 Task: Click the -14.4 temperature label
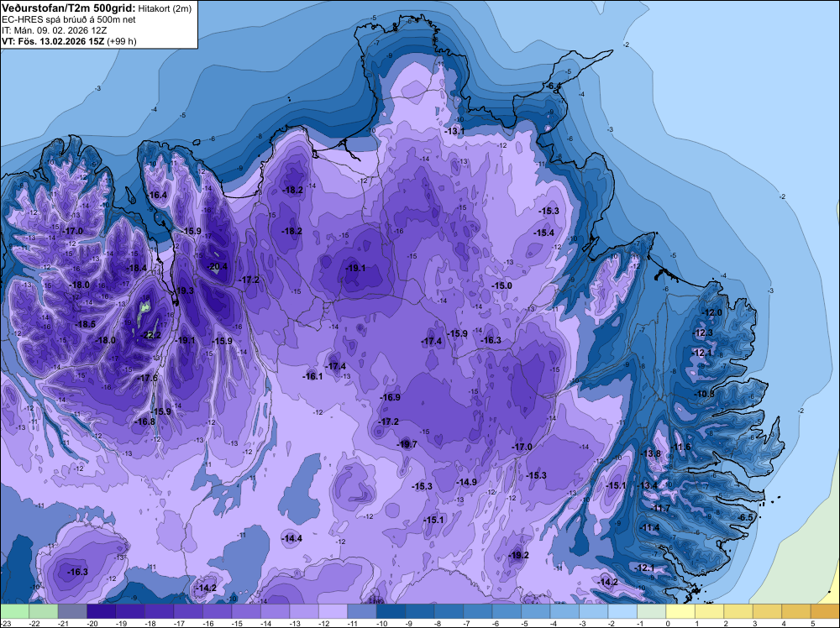292,539
